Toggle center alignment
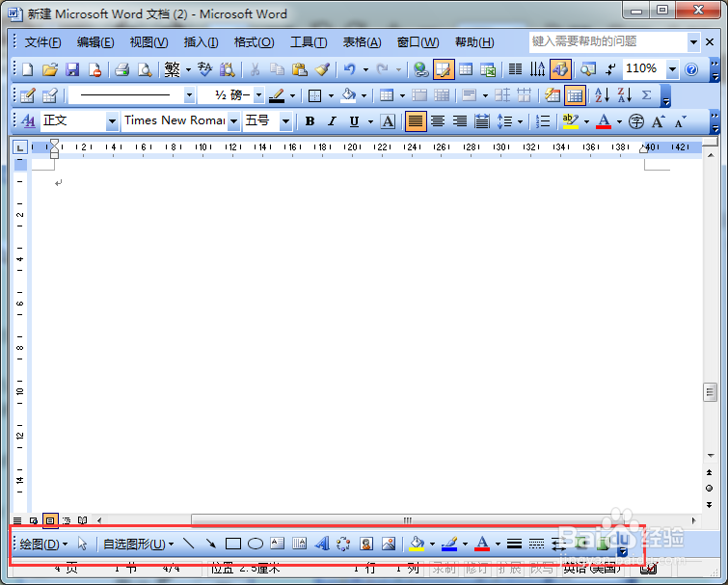Viewport: 728px width, 585px height. (x=438, y=121)
